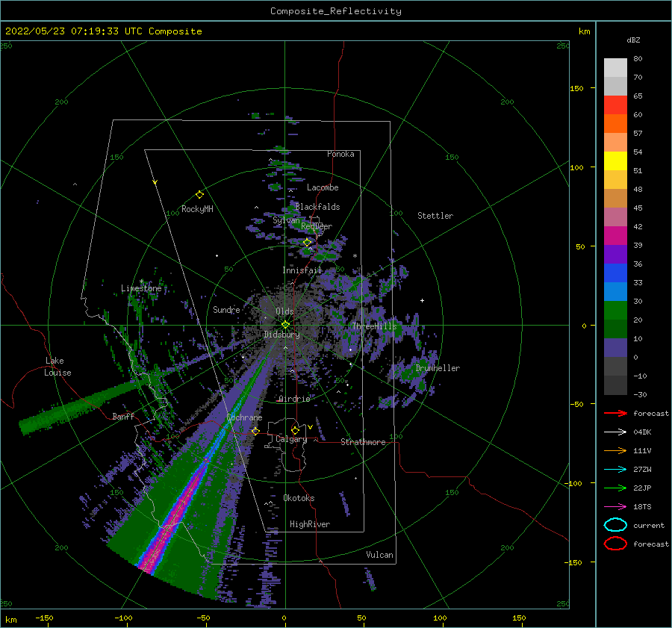Viewport: 672px width, 628px height.
Task: Click the blue 33-36 dBZ color swatch
Action: tap(615, 273)
